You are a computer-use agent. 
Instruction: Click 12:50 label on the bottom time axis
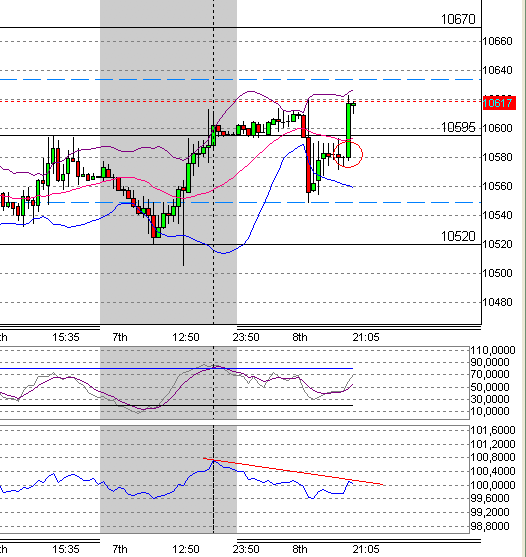point(186,550)
